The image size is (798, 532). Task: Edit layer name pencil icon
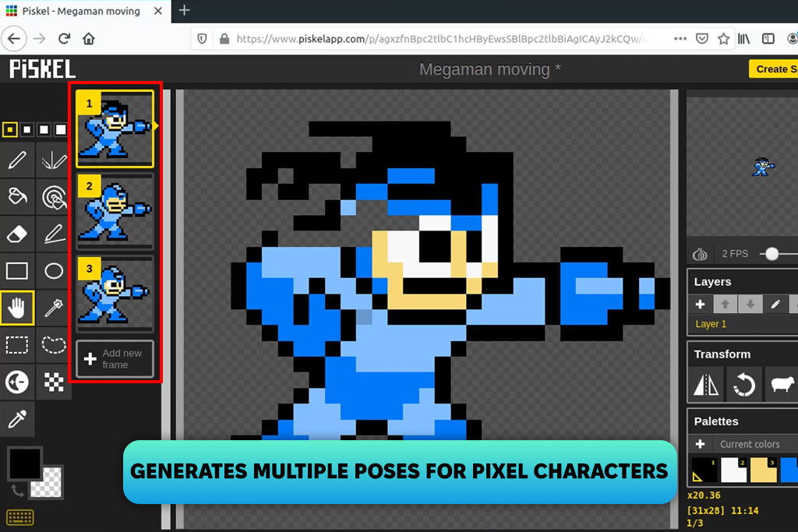(x=775, y=304)
